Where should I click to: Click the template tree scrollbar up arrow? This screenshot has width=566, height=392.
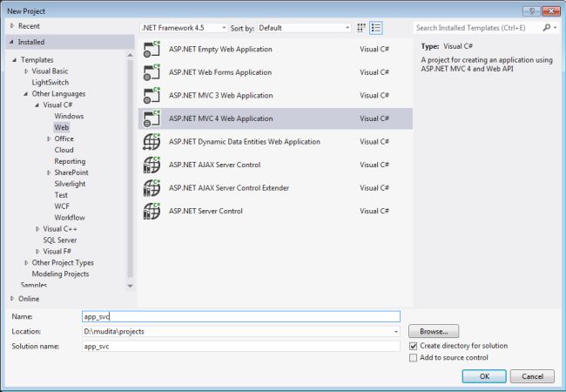tap(130, 55)
